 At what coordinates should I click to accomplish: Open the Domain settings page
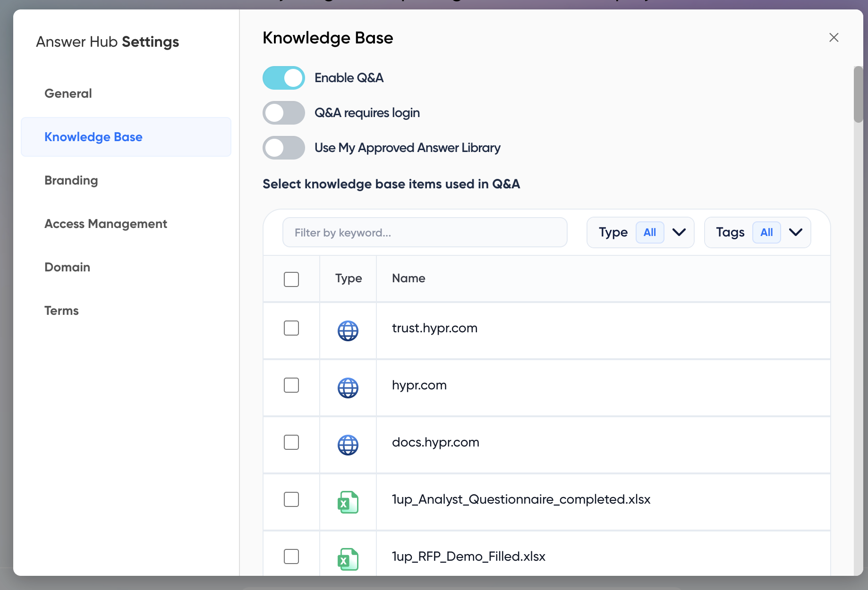pyautogui.click(x=67, y=267)
